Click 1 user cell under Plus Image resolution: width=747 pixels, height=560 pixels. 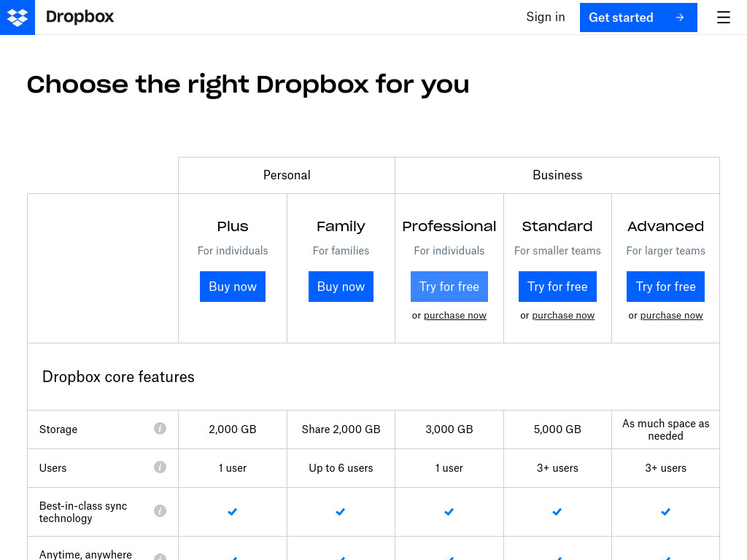pos(233,468)
